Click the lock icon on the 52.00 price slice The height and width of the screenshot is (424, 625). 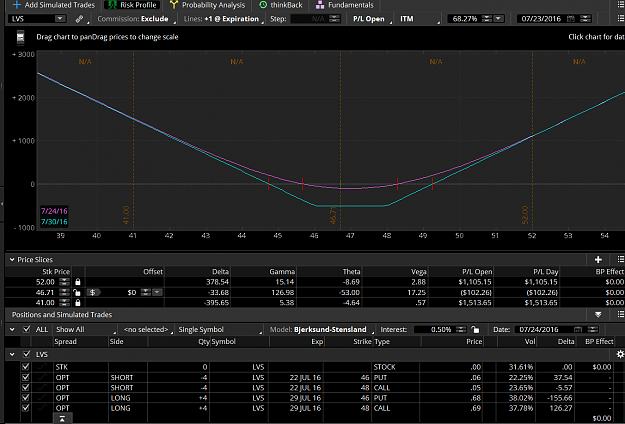(78, 282)
